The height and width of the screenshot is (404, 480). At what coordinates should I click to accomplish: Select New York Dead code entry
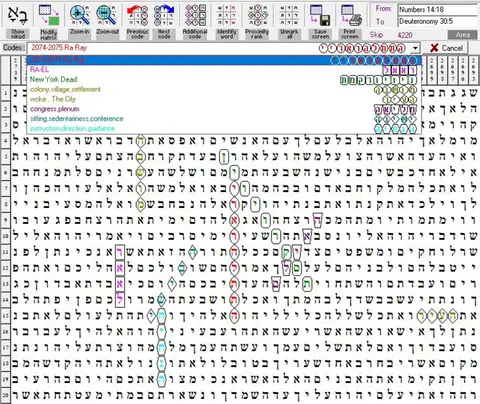pyautogui.click(x=224, y=80)
